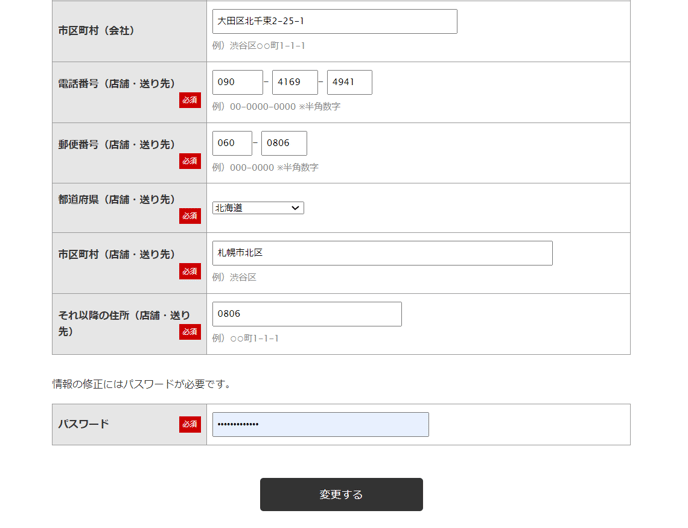Click the second postal code field in 郵便番号 row

(284, 143)
